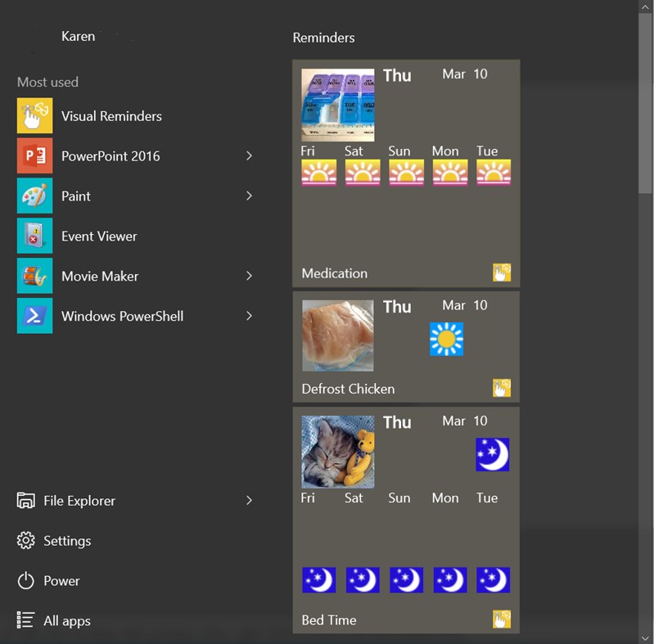Click the Thu day heading on Defrost Chicken
Screen dimensions: 654x644
pos(397,307)
